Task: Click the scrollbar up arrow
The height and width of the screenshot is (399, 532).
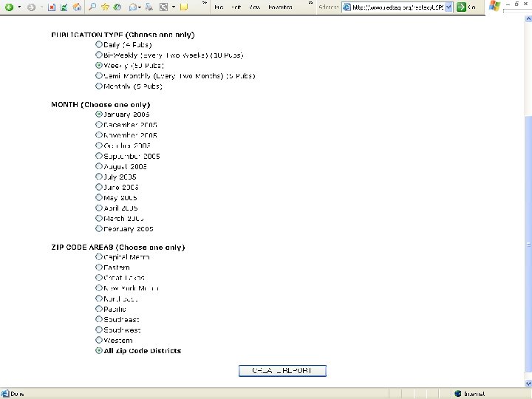Action: 528,19
